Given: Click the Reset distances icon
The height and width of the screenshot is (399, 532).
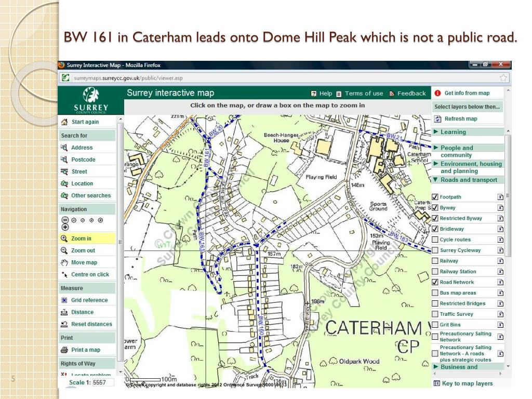Looking at the screenshot, I should (x=64, y=324).
